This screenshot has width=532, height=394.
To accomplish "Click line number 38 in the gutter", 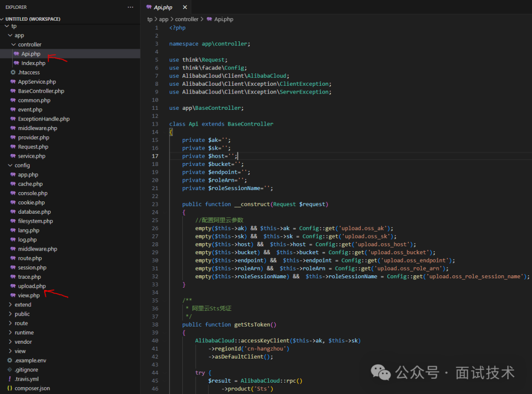I will [x=155, y=325].
